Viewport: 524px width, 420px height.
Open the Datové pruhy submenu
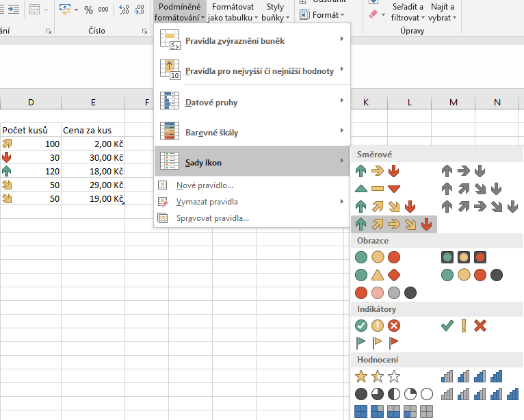(252, 102)
